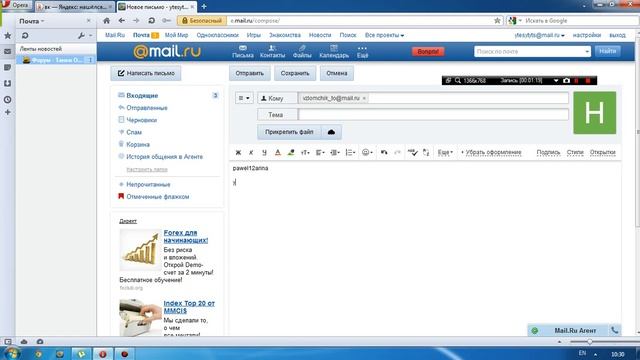
Task: Click Убрать оформление link
Action: 493,152
